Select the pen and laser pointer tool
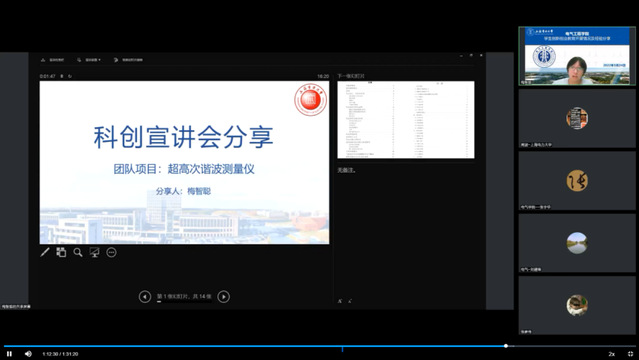Viewport: 639px width, 360px height. coord(45,252)
